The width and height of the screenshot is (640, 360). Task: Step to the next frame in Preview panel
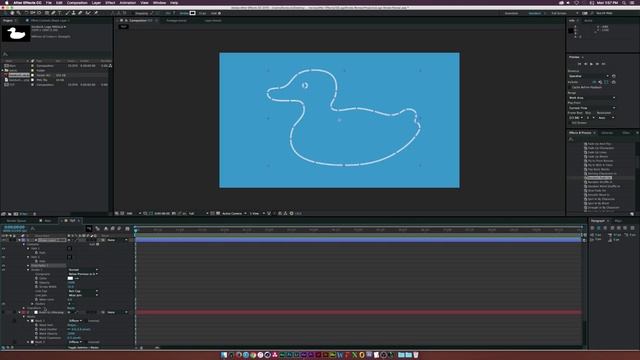click(597, 64)
